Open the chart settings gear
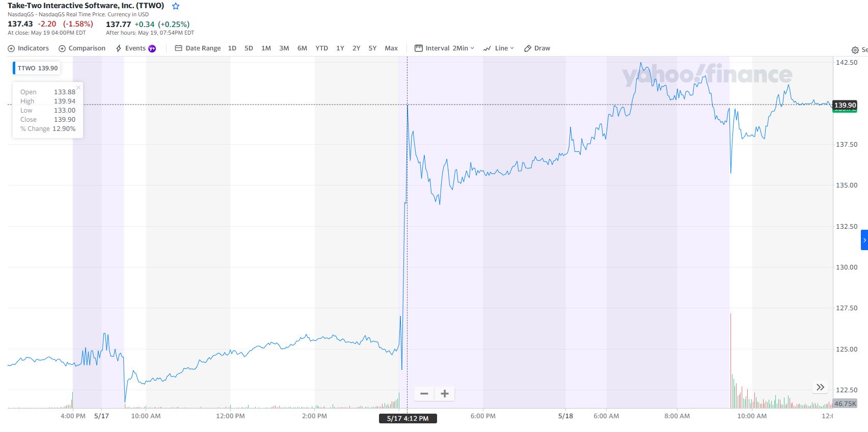 (x=855, y=50)
